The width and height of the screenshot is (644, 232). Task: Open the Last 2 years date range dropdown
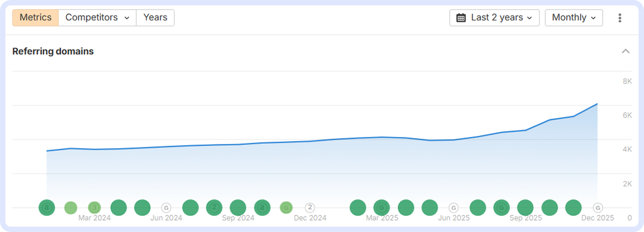[494, 18]
